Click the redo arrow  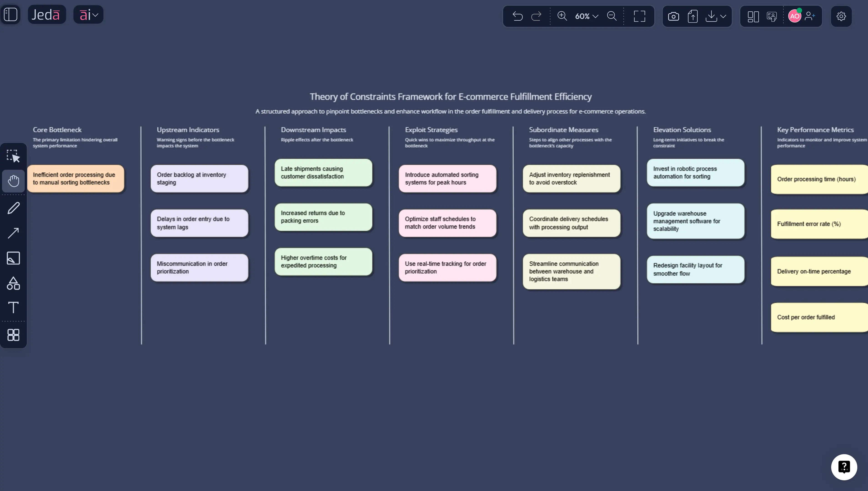536,16
